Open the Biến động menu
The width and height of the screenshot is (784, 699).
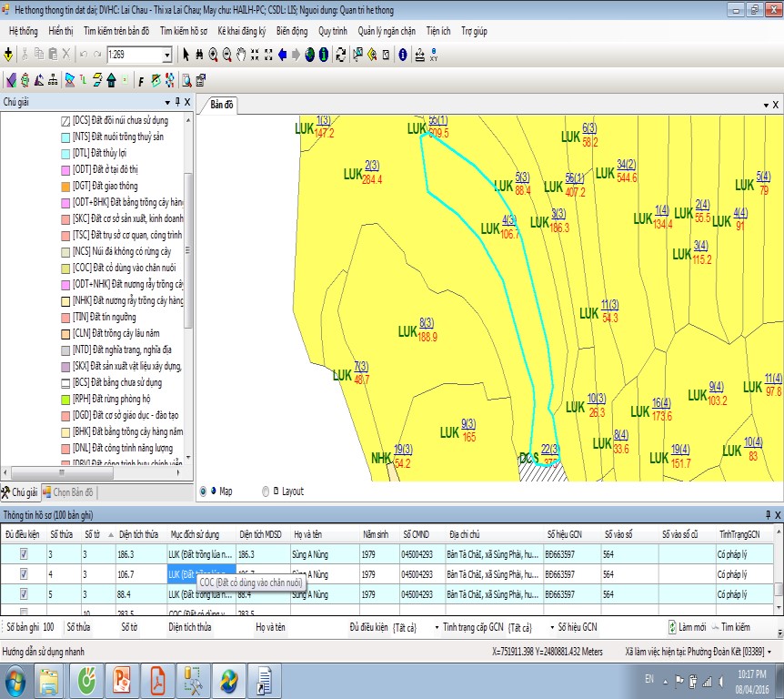tap(292, 31)
